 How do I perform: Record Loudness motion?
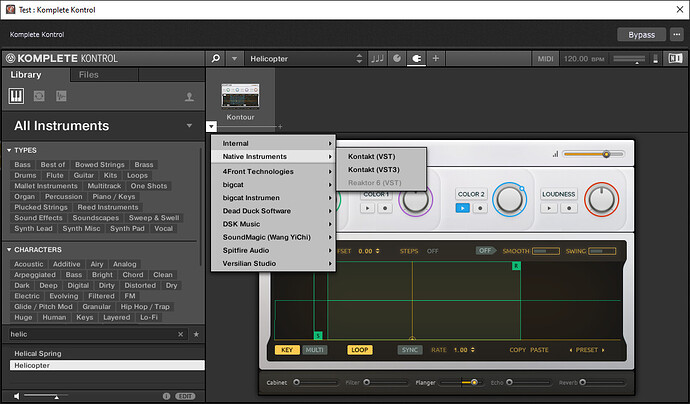click(569, 208)
